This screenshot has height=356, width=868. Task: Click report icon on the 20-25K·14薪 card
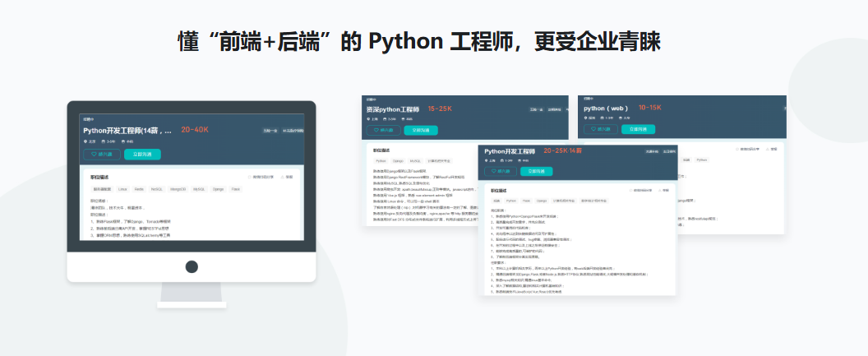[x=660, y=189]
